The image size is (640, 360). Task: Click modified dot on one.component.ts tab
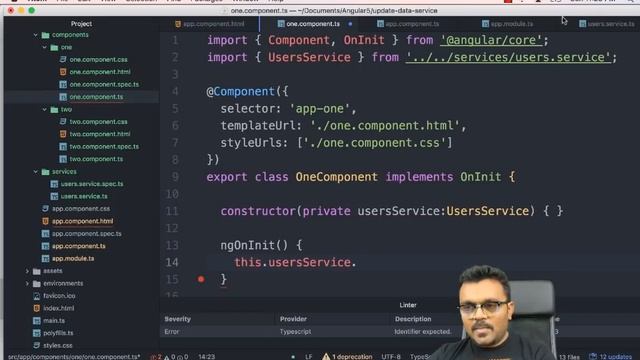(x=350, y=24)
